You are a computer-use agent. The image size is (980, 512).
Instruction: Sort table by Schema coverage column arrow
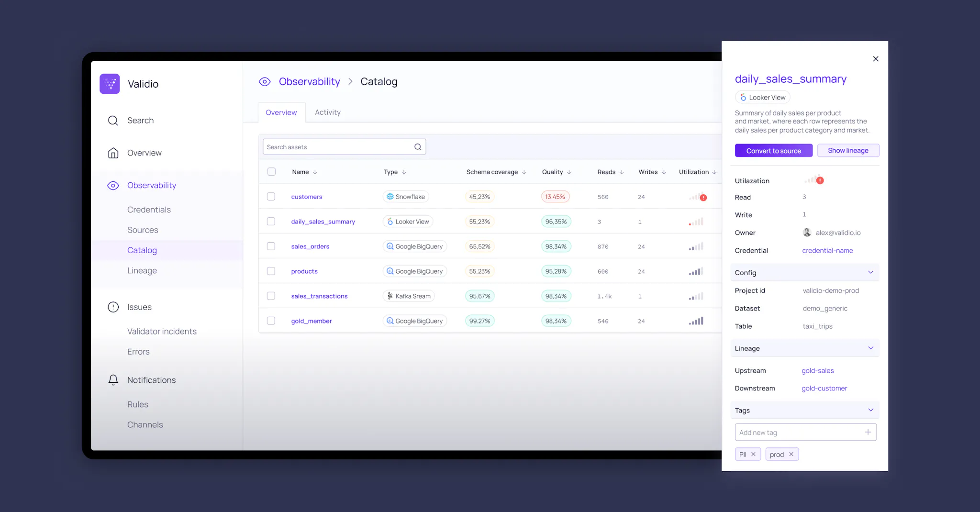tap(524, 172)
